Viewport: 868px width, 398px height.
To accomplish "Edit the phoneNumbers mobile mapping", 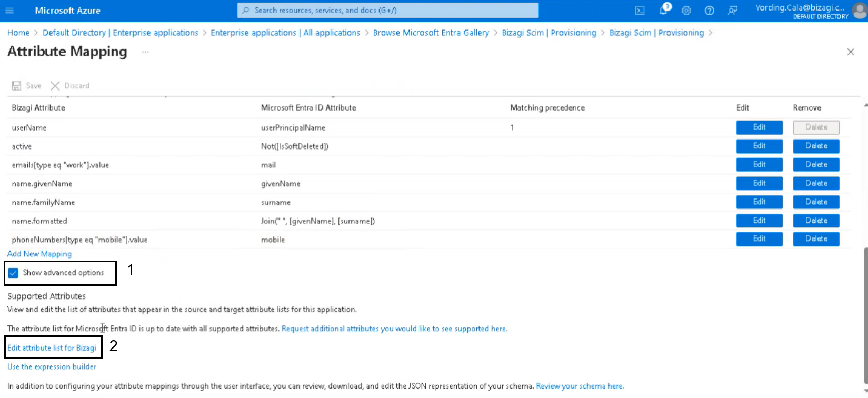I will click(x=759, y=239).
